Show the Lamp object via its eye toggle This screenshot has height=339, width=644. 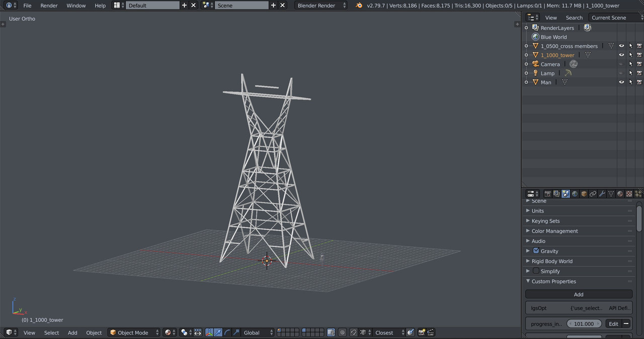(x=621, y=73)
